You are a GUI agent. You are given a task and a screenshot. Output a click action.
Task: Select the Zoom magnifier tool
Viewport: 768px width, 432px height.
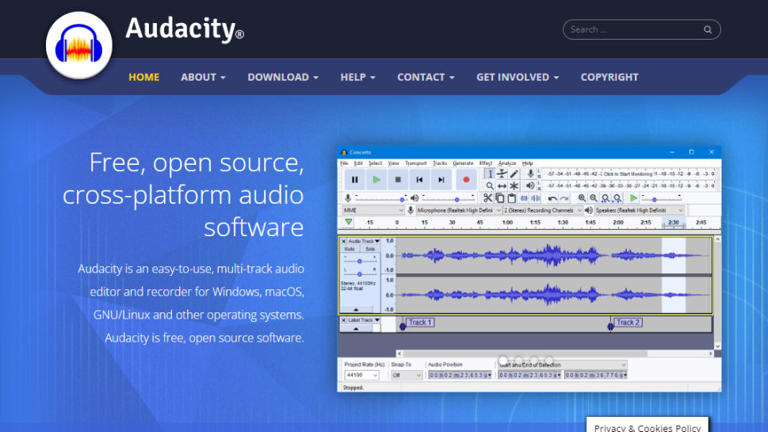[x=489, y=186]
